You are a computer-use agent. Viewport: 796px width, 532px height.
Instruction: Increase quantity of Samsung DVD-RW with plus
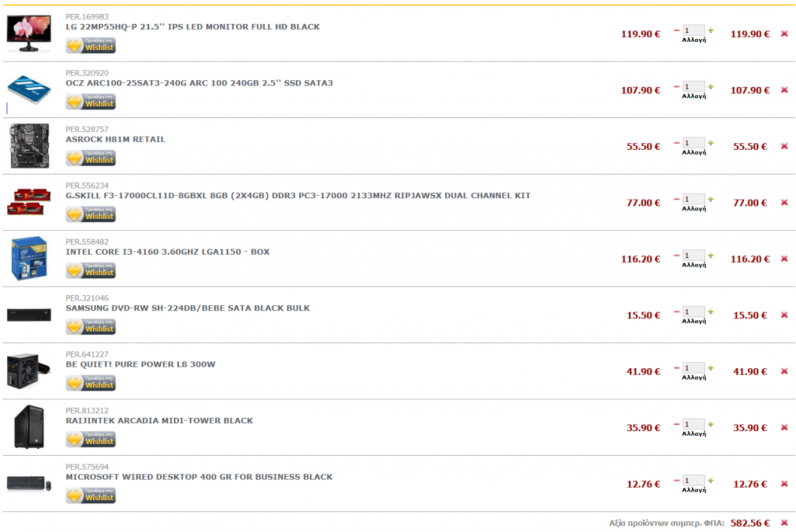[x=710, y=312]
